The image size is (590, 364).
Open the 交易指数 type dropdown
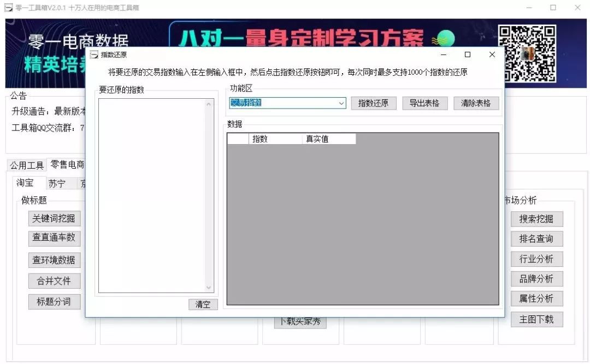342,103
